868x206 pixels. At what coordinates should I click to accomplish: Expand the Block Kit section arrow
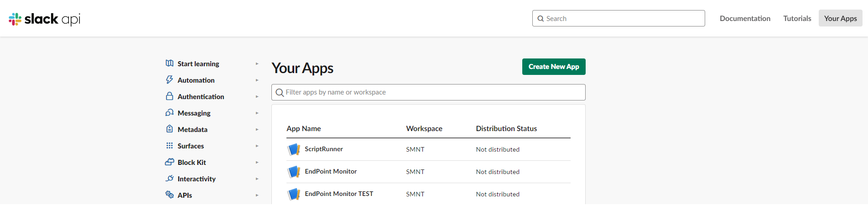(x=257, y=163)
